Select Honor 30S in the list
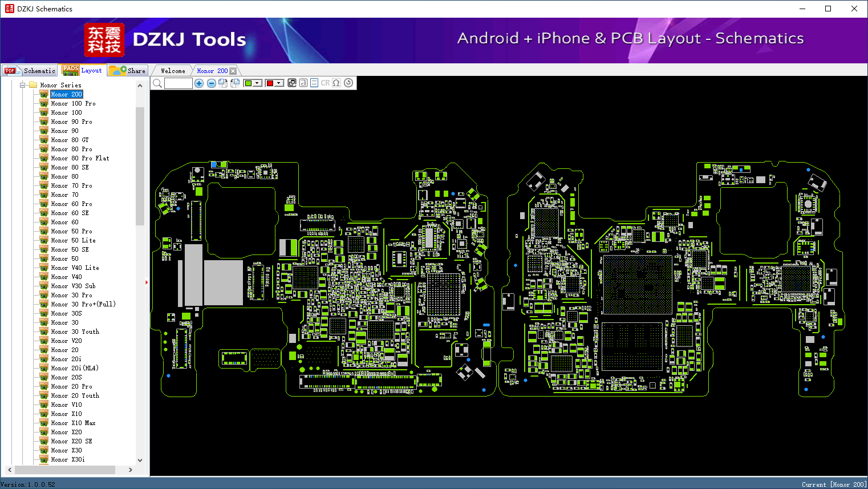 66,313
